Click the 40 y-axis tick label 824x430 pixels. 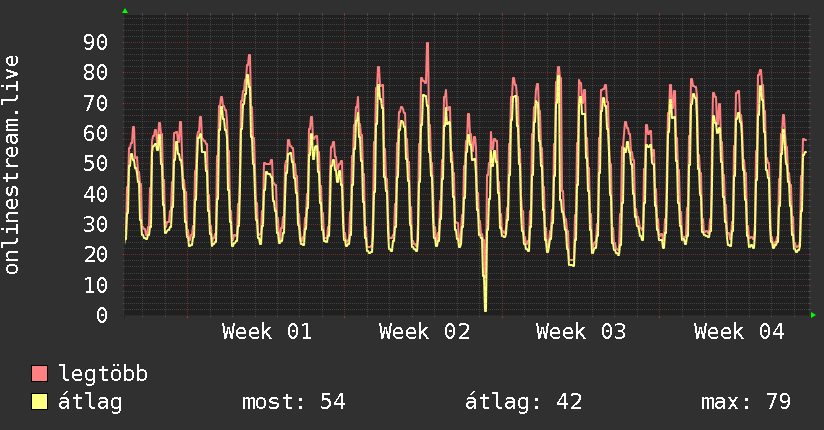coord(96,194)
